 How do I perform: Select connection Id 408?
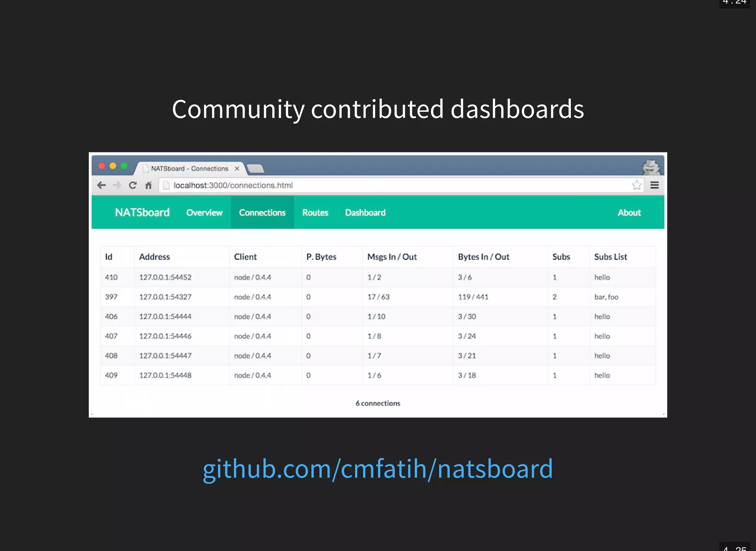(x=111, y=356)
